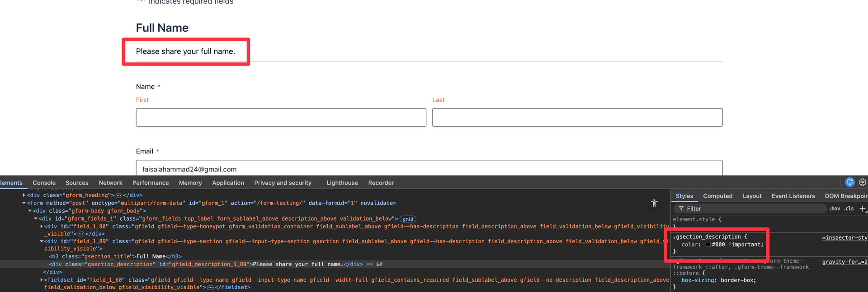Select the Styles sidebar tab
This screenshot has width=868, height=292.
(684, 196)
